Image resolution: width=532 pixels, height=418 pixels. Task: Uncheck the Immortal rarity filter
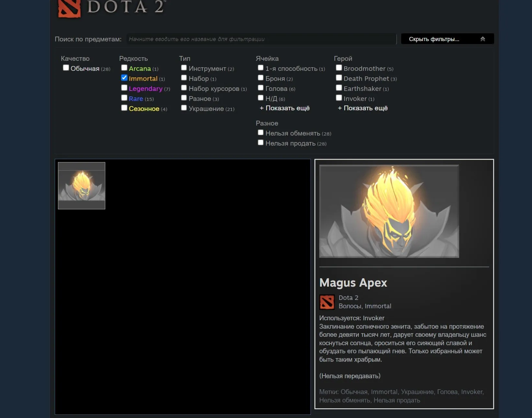coord(124,78)
